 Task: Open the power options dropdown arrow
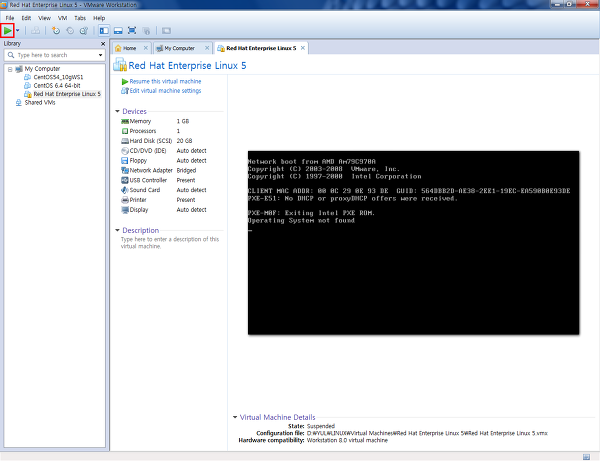[18, 31]
